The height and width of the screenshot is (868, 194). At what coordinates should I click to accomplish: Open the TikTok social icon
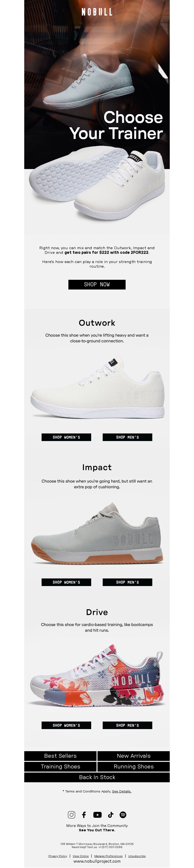pyautogui.click(x=111, y=814)
